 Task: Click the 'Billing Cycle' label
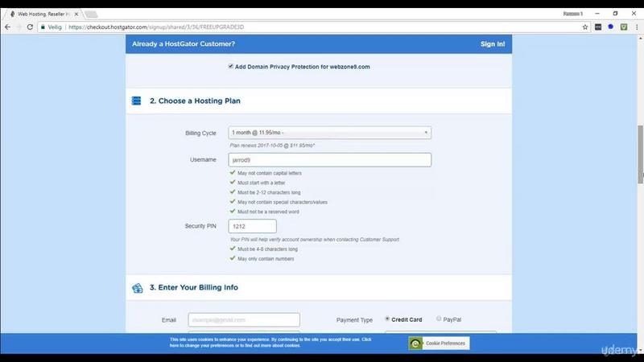(200, 133)
